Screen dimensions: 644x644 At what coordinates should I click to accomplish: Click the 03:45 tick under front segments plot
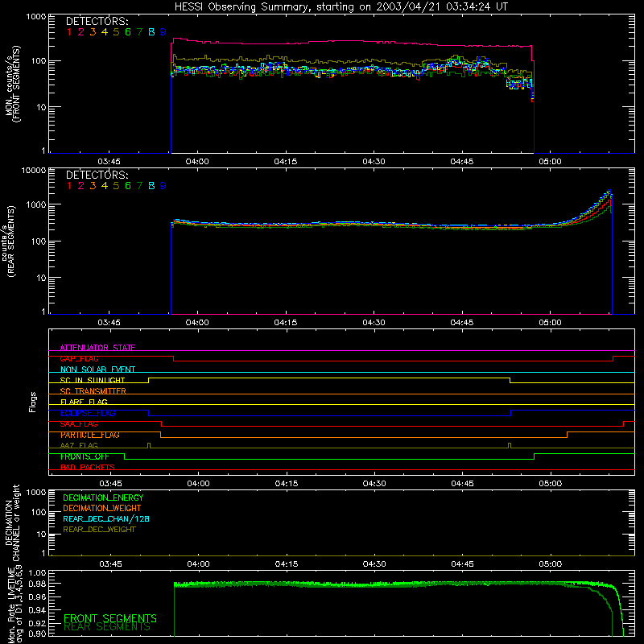point(109,162)
